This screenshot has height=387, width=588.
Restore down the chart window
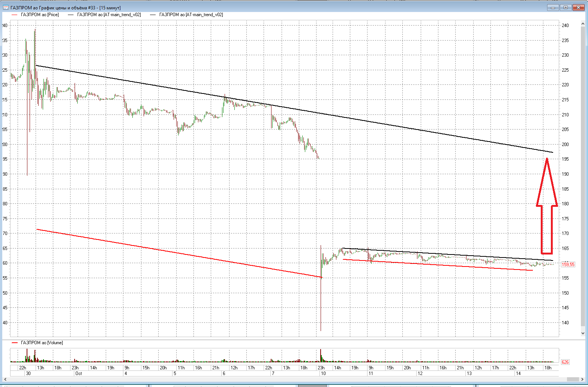click(565, 8)
